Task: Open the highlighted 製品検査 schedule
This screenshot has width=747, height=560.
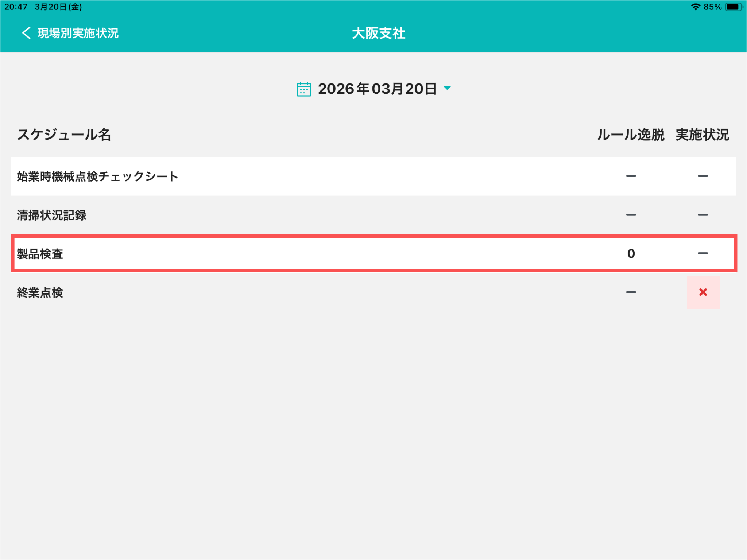Action: tap(40, 254)
